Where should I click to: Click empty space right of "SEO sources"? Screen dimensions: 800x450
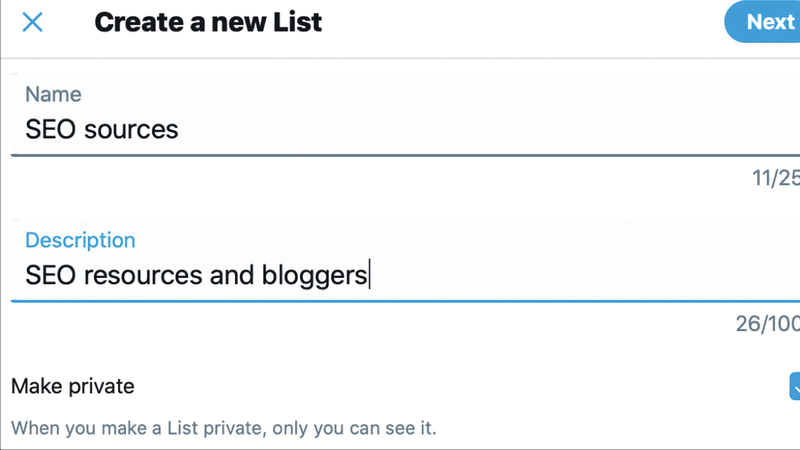pos(480,129)
